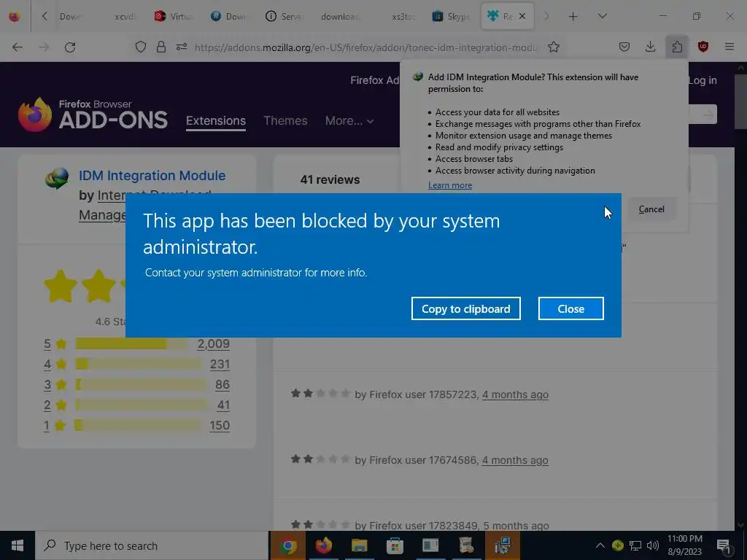Open the notification center icon
The height and width of the screenshot is (560, 747).
724,545
